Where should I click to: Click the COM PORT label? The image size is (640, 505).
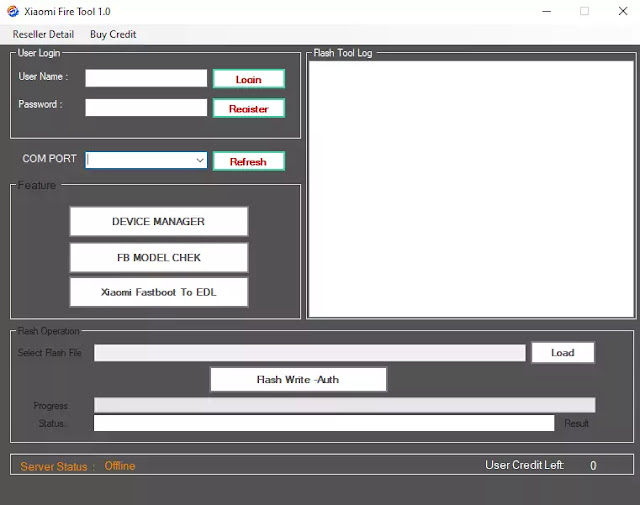tap(49, 158)
